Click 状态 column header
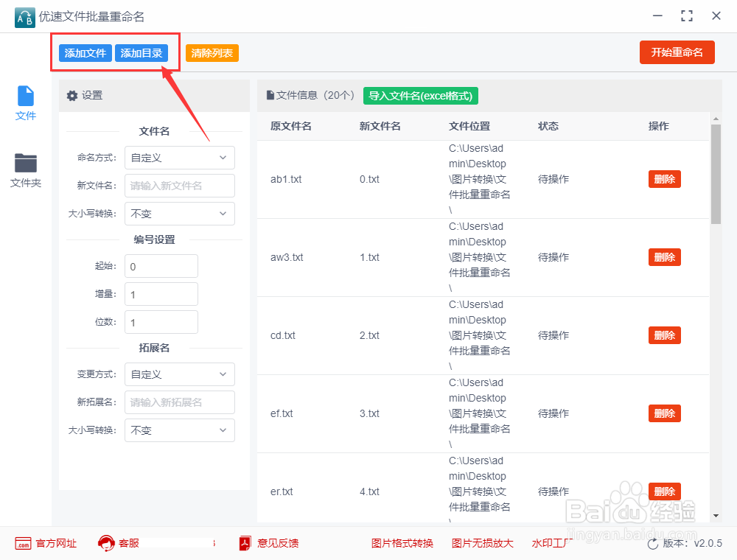Viewport: 737px width, 560px height. coord(548,126)
